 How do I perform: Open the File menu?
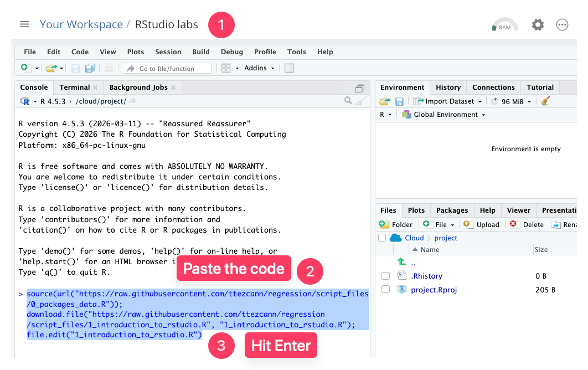click(x=30, y=52)
